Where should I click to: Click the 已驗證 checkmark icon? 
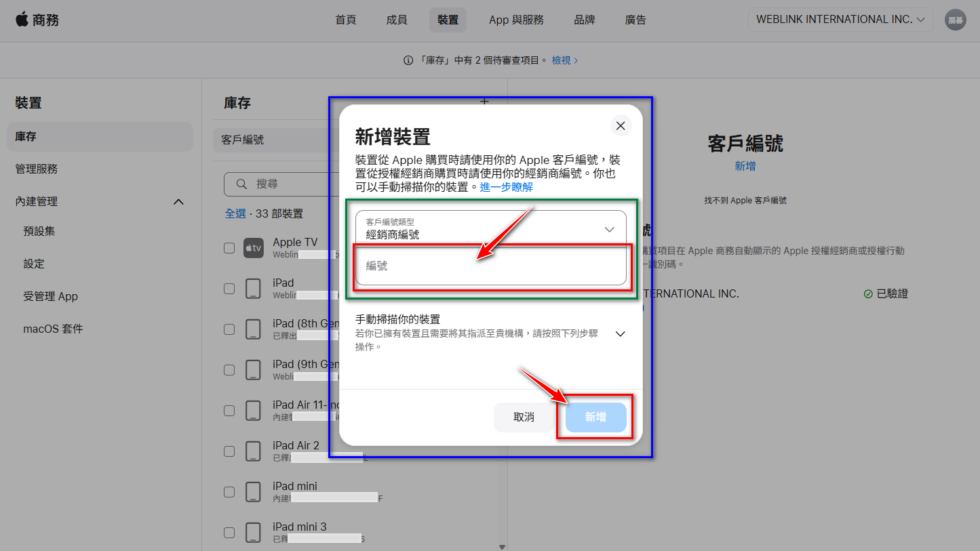(x=868, y=294)
